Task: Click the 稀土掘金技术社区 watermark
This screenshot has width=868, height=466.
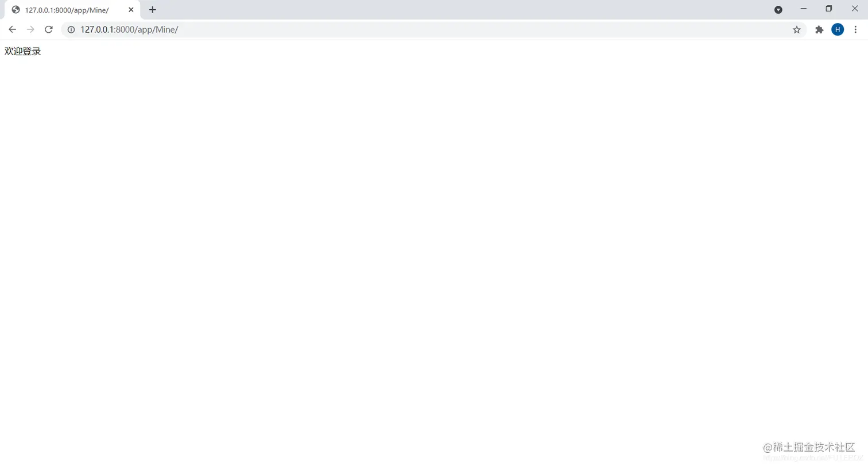Action: tap(809, 448)
